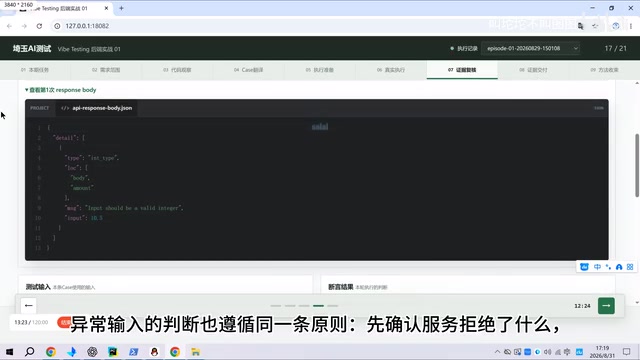Viewport: 640px width, 360px height.
Task: Go to the next slide with the green arrow
Action: [606, 306]
